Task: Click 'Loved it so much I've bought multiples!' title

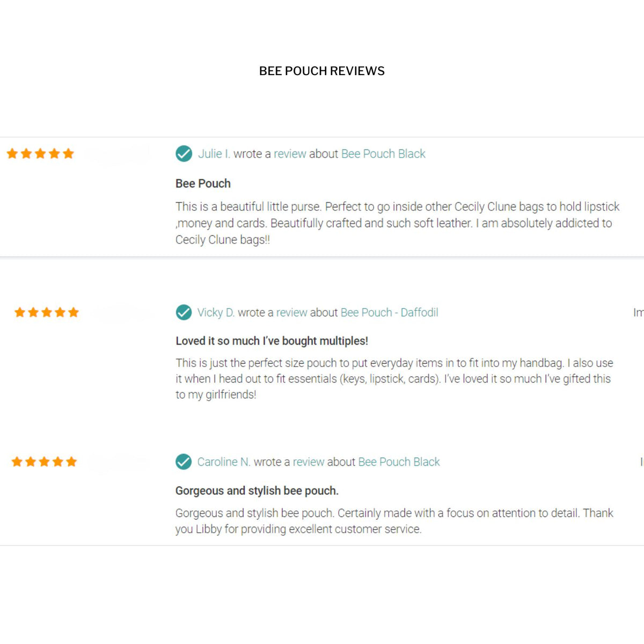Action: coord(272,341)
